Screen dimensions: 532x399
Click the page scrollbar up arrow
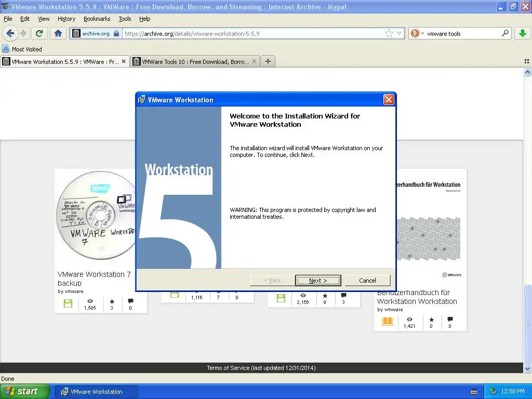point(527,72)
